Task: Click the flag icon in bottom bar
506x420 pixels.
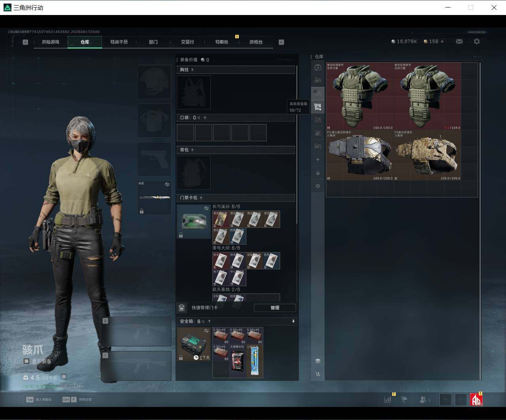Action: (404, 399)
